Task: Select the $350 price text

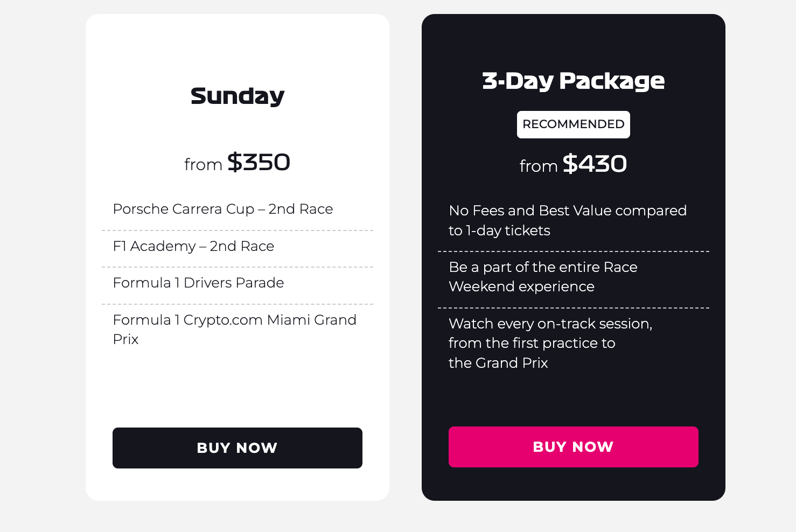Action: (x=259, y=163)
